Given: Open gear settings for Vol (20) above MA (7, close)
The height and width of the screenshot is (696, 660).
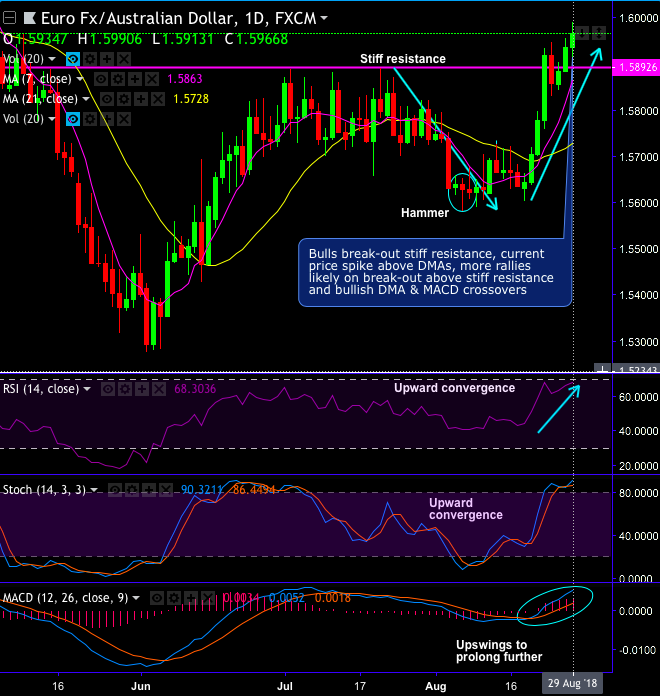Looking at the screenshot, I should (90, 59).
